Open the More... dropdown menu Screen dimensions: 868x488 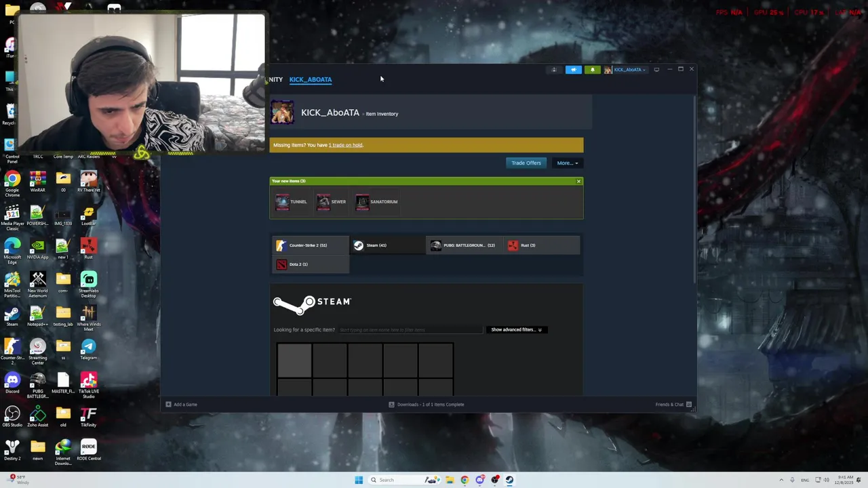click(567, 163)
